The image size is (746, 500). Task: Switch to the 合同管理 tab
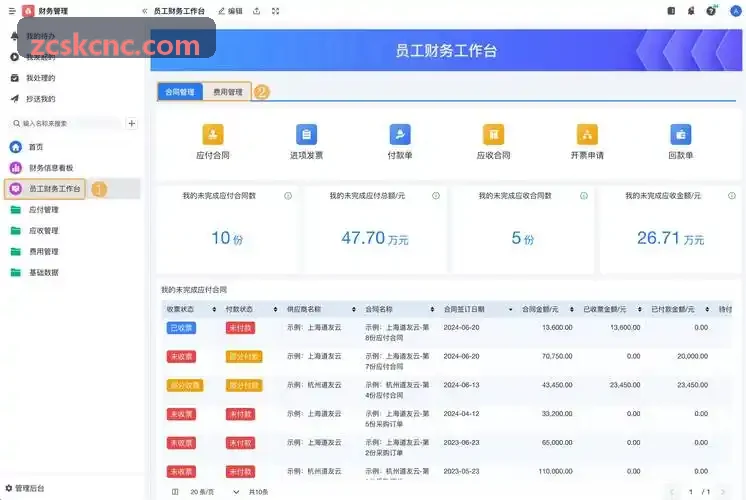[x=180, y=92]
